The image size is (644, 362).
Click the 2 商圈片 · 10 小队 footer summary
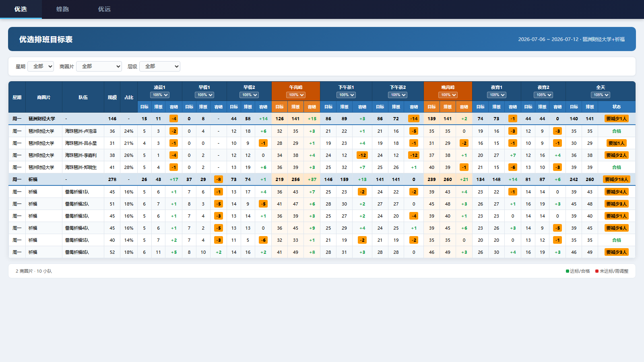(34, 271)
